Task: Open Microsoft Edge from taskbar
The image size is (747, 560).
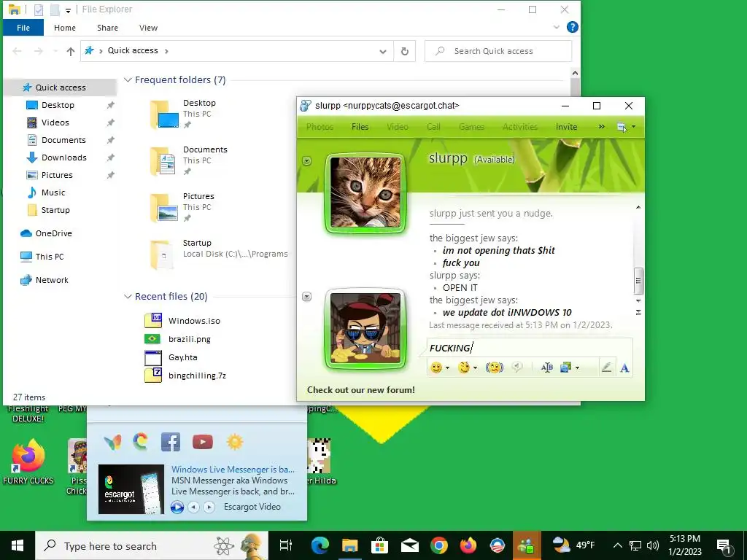Action: coord(320,545)
